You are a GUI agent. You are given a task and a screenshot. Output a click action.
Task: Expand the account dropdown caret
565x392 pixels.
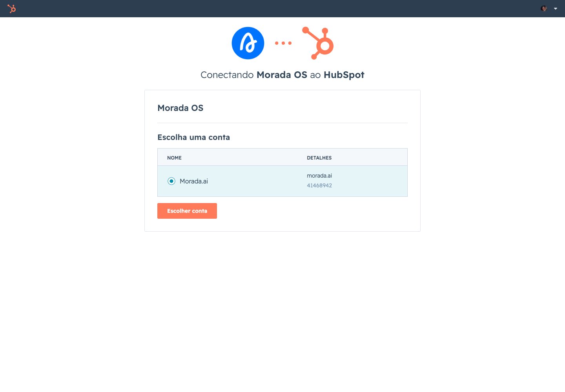point(556,9)
